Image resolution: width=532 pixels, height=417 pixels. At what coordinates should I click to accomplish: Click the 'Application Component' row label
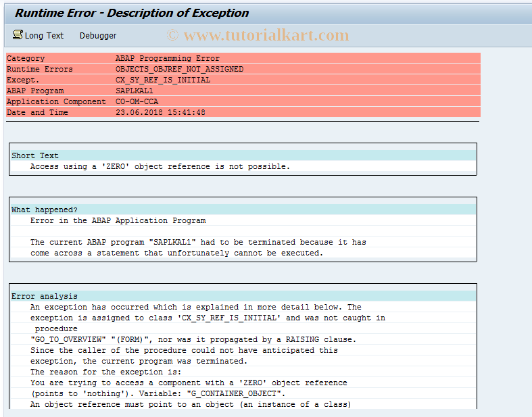coord(56,102)
